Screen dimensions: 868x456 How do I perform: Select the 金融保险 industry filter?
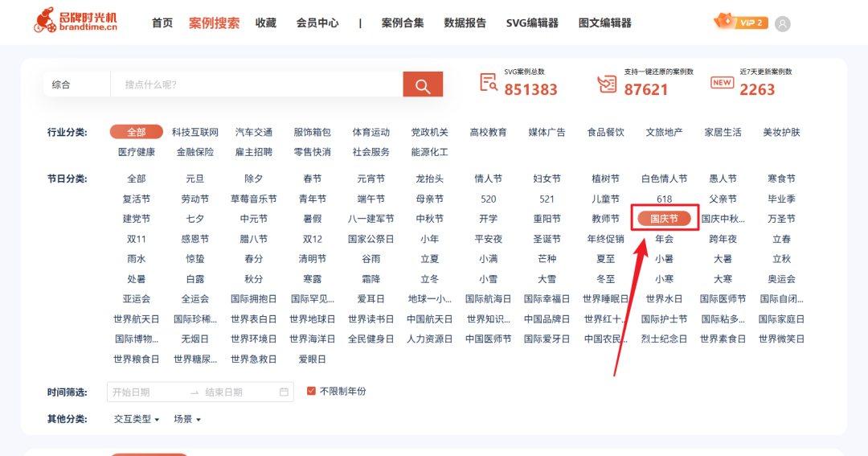click(x=194, y=152)
